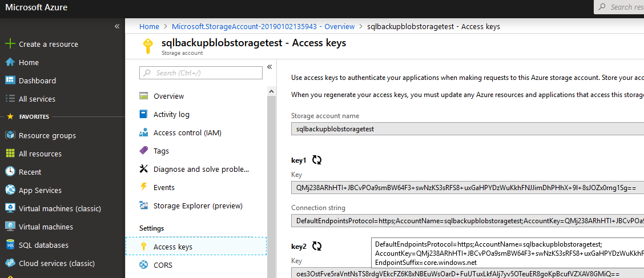Screen dimensions: 644x278
Task: Select Overview in the storage menu
Action: (x=168, y=96)
